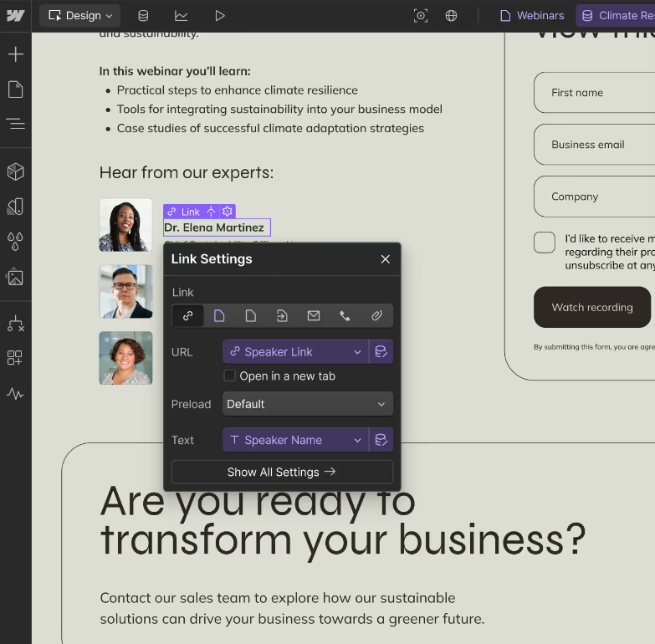This screenshot has height=644, width=655.
Task: Click the CMS binding icon beside URL
Action: (381, 352)
